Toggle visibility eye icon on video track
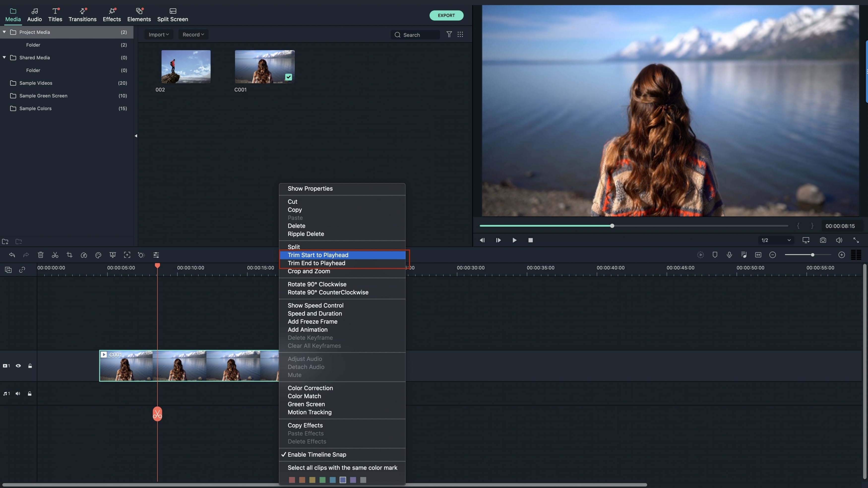Image resolution: width=868 pixels, height=488 pixels. coord(17,365)
